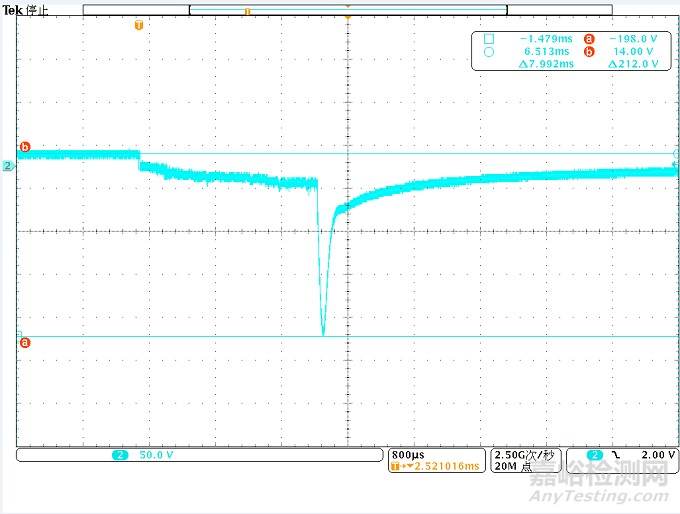Click the 50.0 V vertical scale readout
The height and width of the screenshot is (514, 680).
click(155, 455)
